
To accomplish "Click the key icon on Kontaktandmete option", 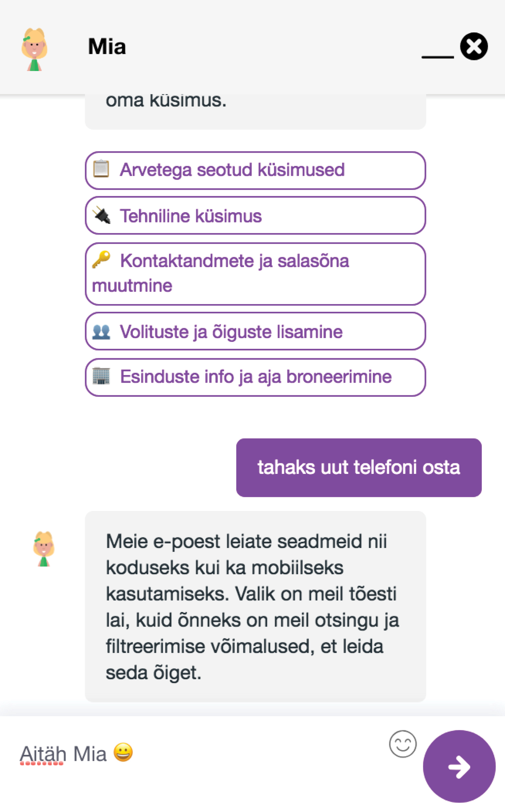I will (101, 260).
